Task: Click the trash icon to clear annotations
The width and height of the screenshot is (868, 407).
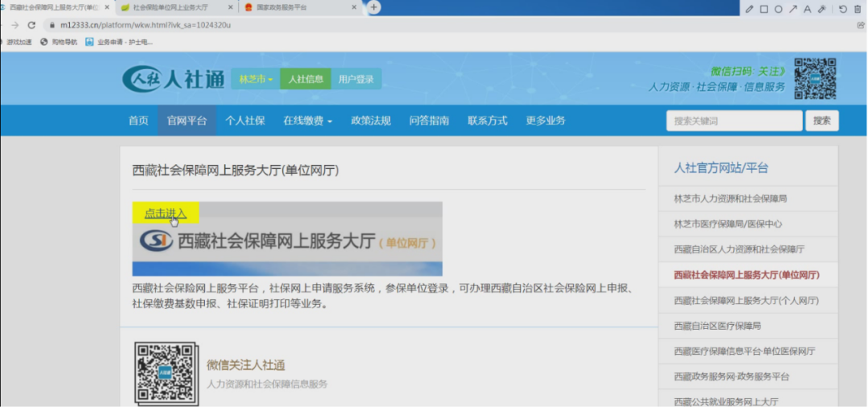Action: 858,9
